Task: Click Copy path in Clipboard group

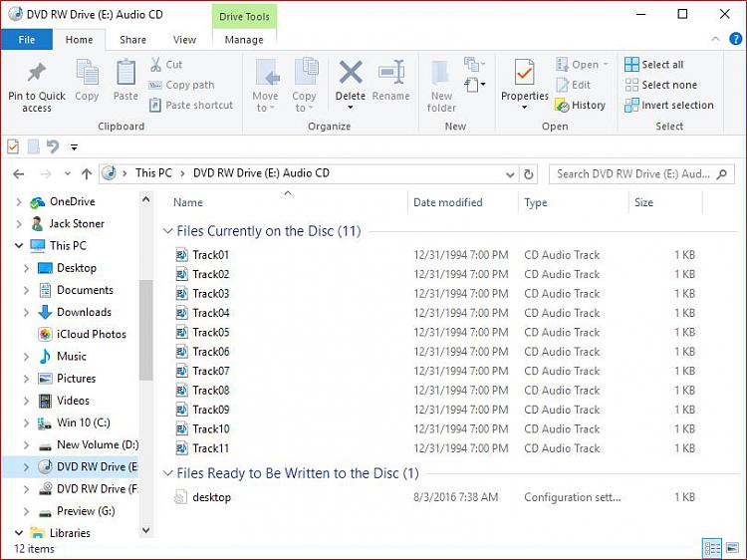Action: (x=181, y=85)
